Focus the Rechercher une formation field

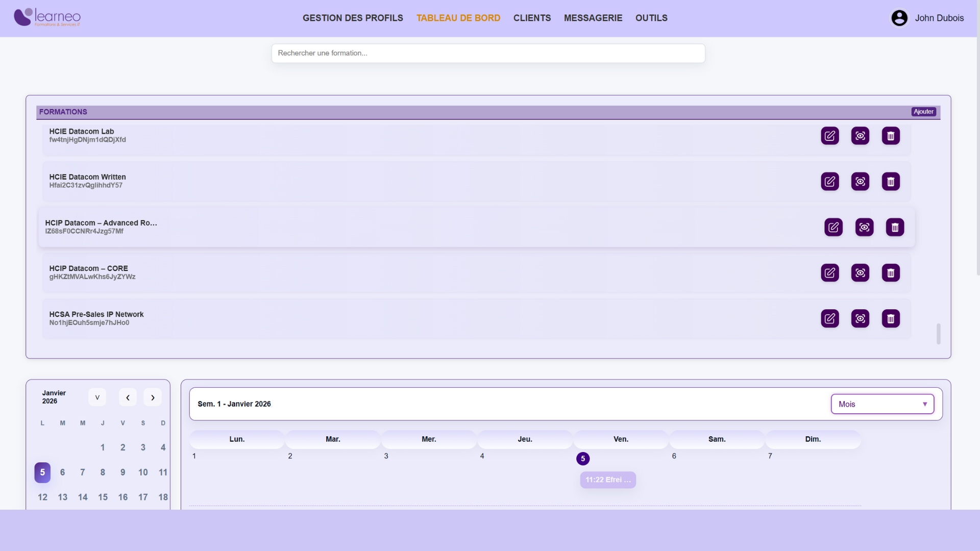coord(488,53)
